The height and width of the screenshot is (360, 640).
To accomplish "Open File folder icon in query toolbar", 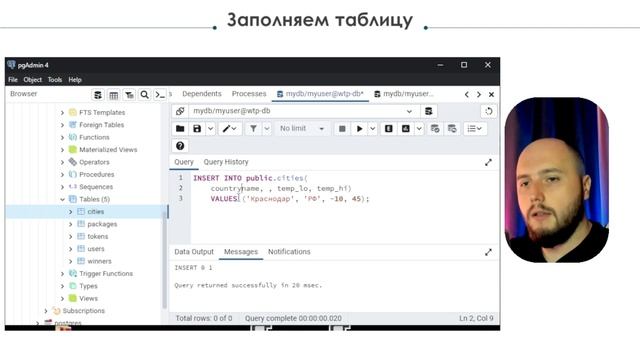I will pos(180,129).
